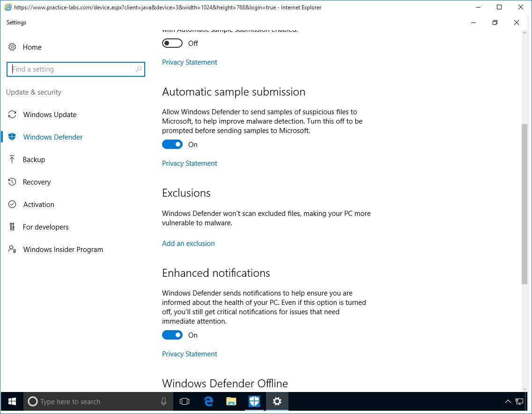
Task: Click the Activation checkmark icon
Action: click(x=12, y=204)
